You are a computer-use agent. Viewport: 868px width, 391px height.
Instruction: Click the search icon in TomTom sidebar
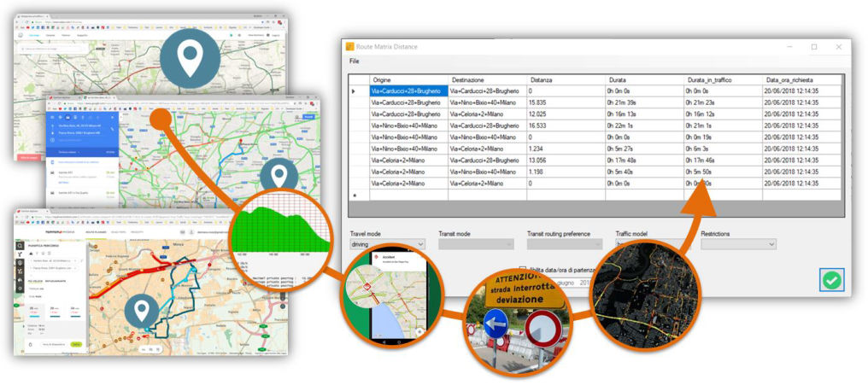[20, 246]
